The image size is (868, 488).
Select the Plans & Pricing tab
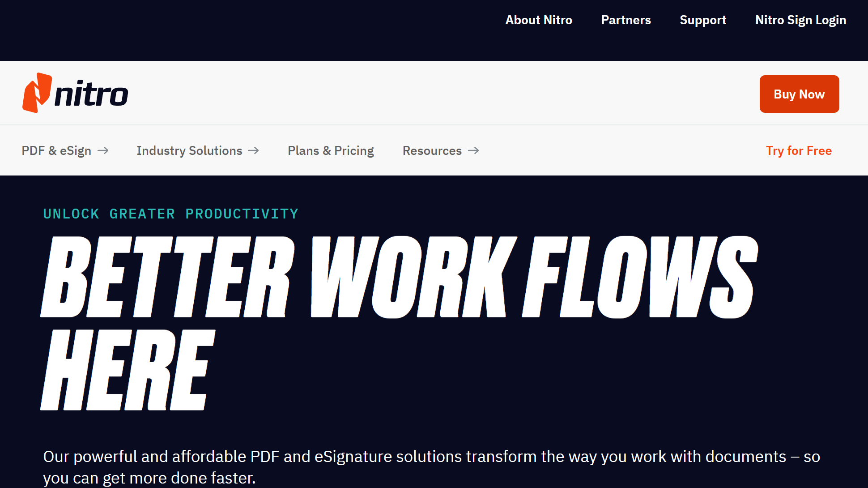[331, 150]
